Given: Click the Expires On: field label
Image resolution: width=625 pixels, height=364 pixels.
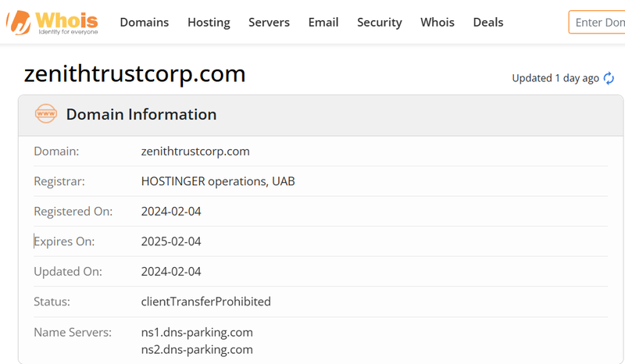Looking at the screenshot, I should click(x=64, y=241).
